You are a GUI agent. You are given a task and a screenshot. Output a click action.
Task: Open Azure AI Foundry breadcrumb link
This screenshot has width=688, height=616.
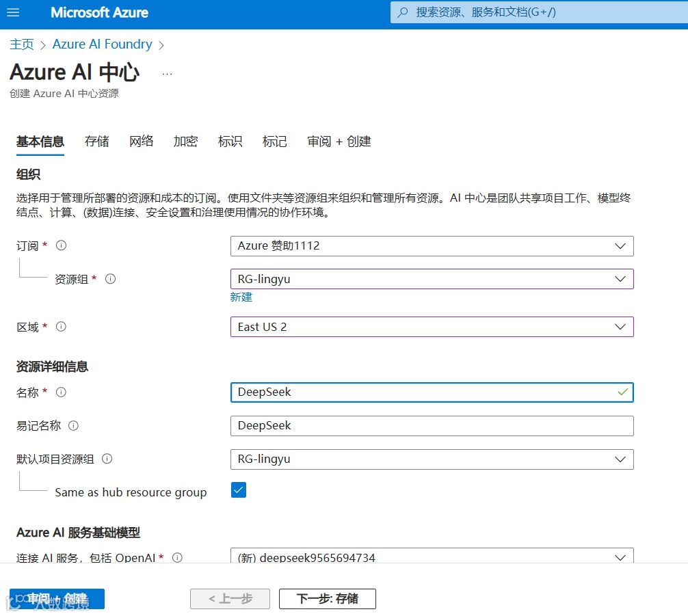tap(102, 44)
